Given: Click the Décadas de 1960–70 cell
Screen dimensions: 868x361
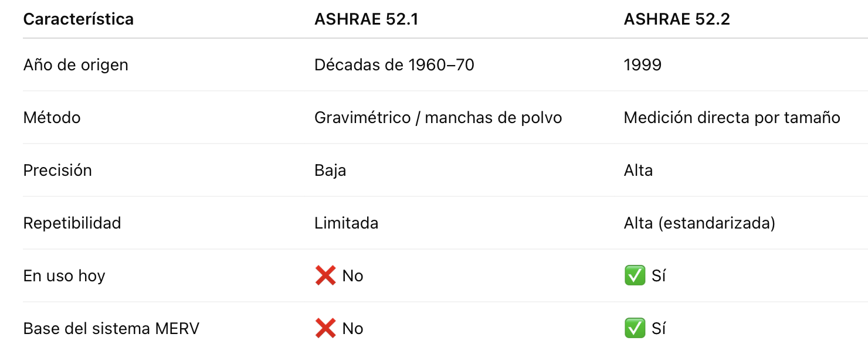Looking at the screenshot, I should (x=394, y=64).
